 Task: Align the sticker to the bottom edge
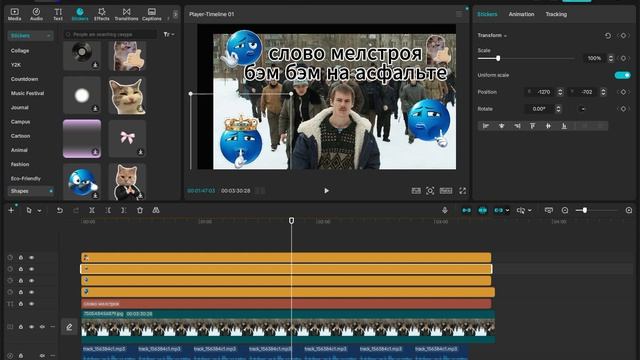point(564,126)
